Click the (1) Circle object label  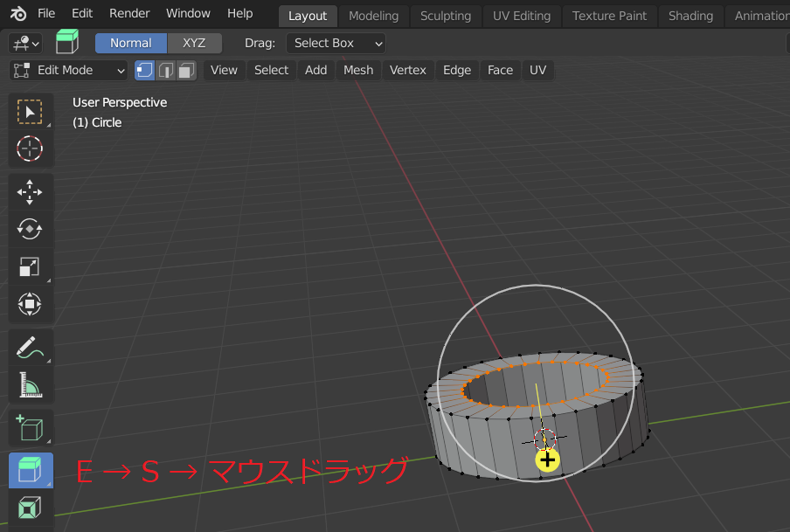point(97,123)
